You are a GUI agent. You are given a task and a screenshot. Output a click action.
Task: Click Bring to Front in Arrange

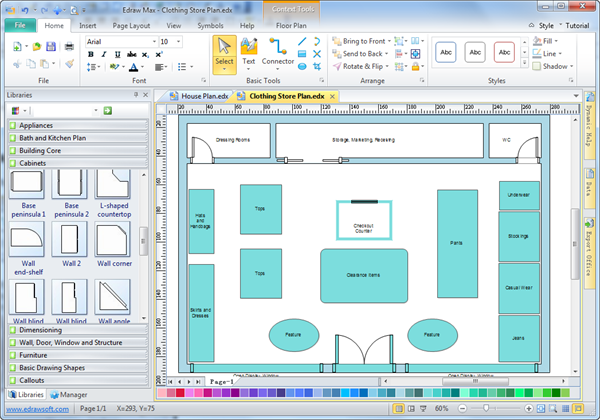pos(360,41)
